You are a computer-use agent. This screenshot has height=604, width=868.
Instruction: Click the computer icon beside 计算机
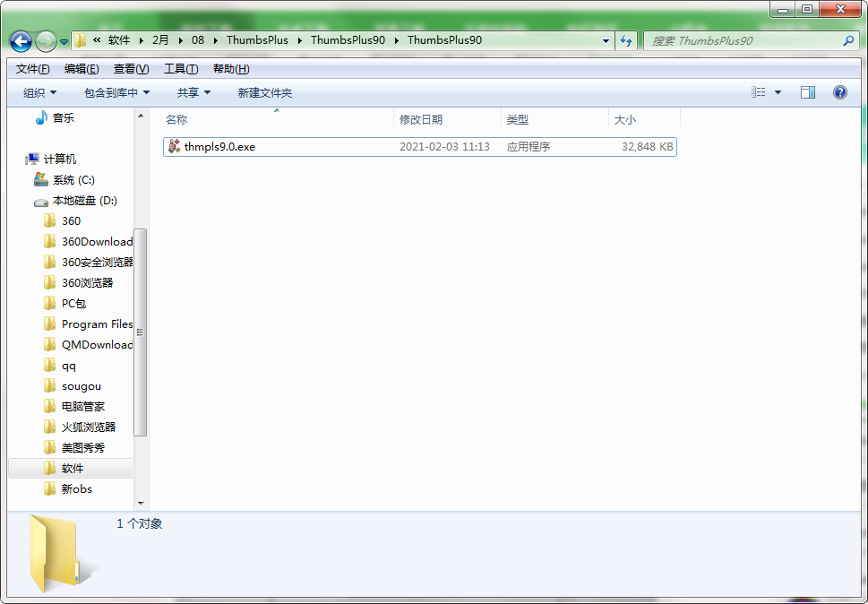(x=32, y=159)
